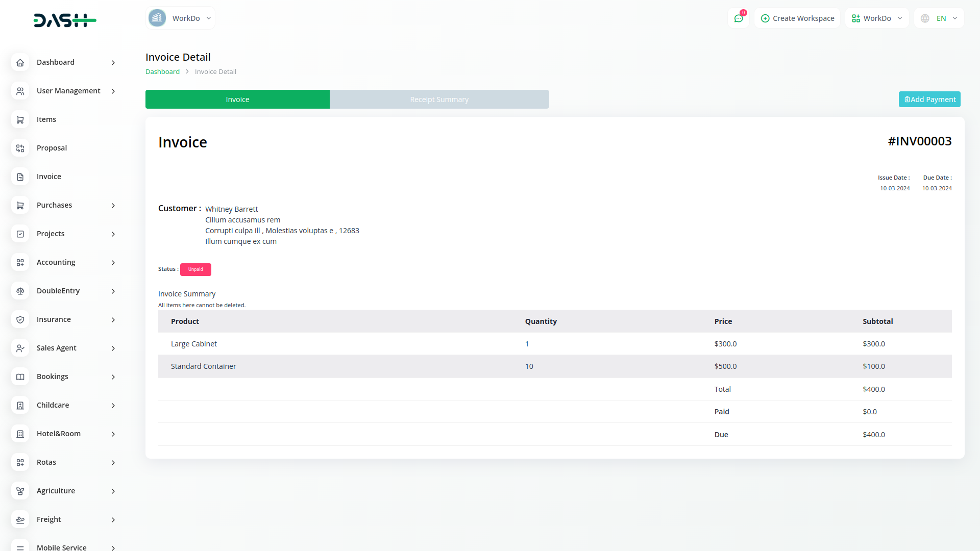Viewport: 980px width, 551px height.
Task: Open the EN language dropdown
Action: (939, 18)
